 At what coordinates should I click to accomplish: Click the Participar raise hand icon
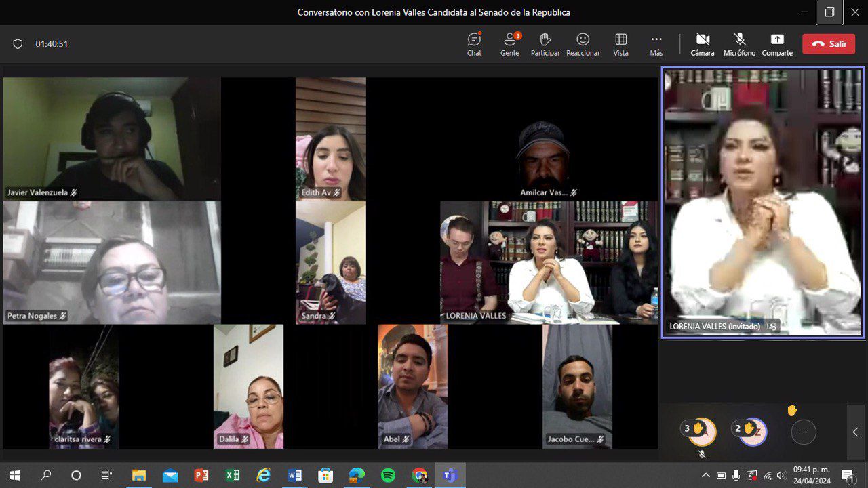[x=545, y=43]
